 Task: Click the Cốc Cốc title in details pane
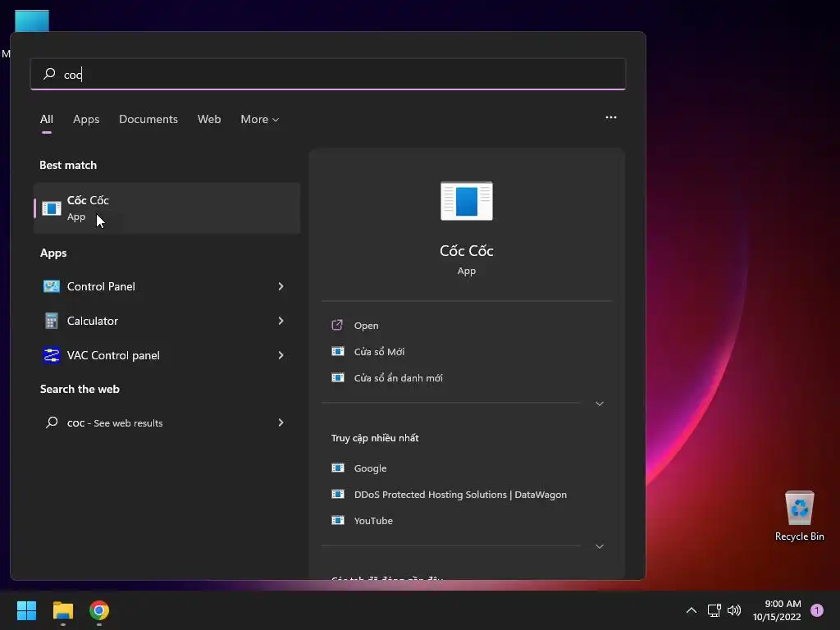click(466, 251)
